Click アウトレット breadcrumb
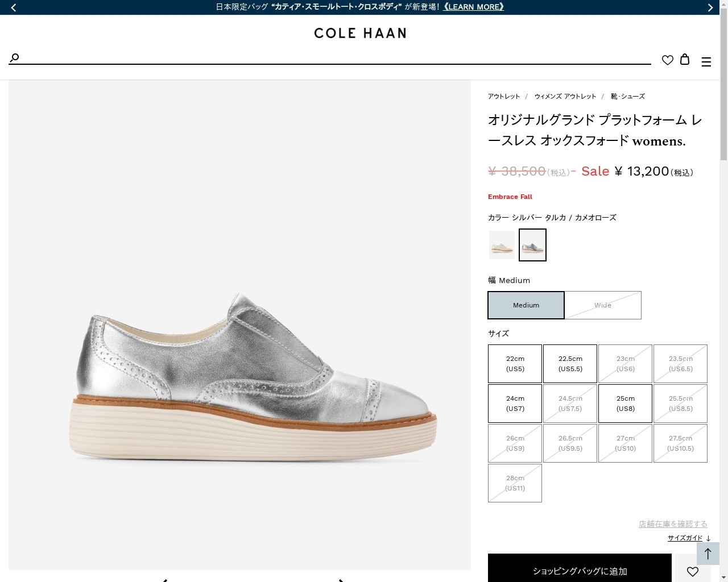Image resolution: width=728 pixels, height=582 pixels. [504, 97]
